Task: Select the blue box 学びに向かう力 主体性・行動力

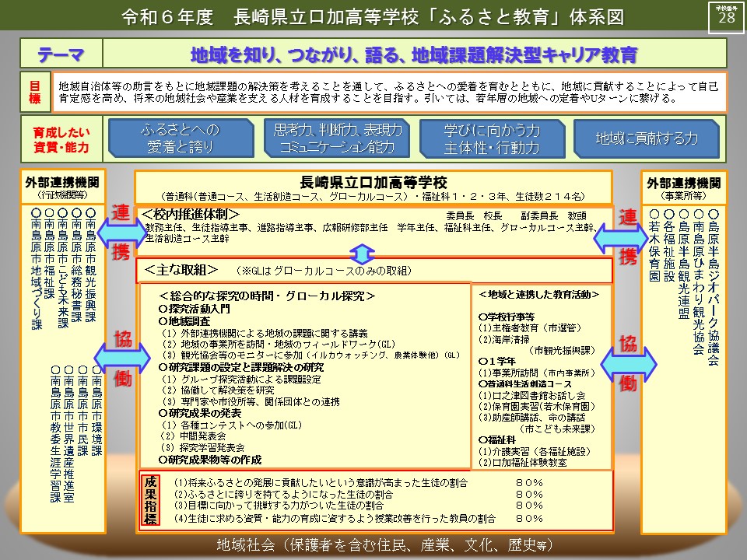Action: [492, 138]
